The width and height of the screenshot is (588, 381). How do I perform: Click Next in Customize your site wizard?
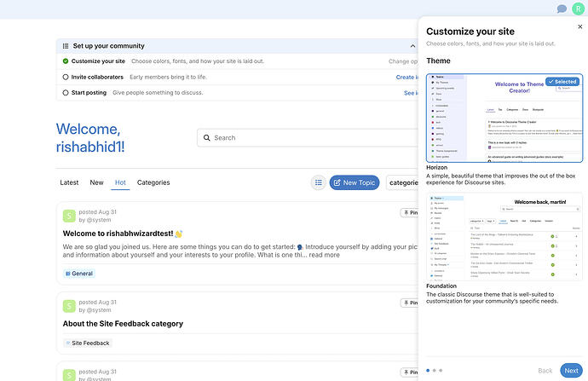[571, 371]
